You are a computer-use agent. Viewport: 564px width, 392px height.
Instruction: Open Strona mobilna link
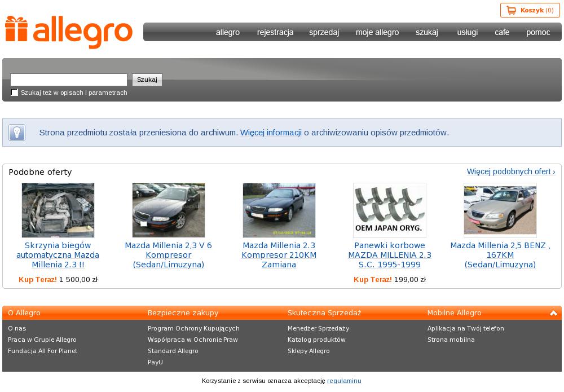click(451, 340)
